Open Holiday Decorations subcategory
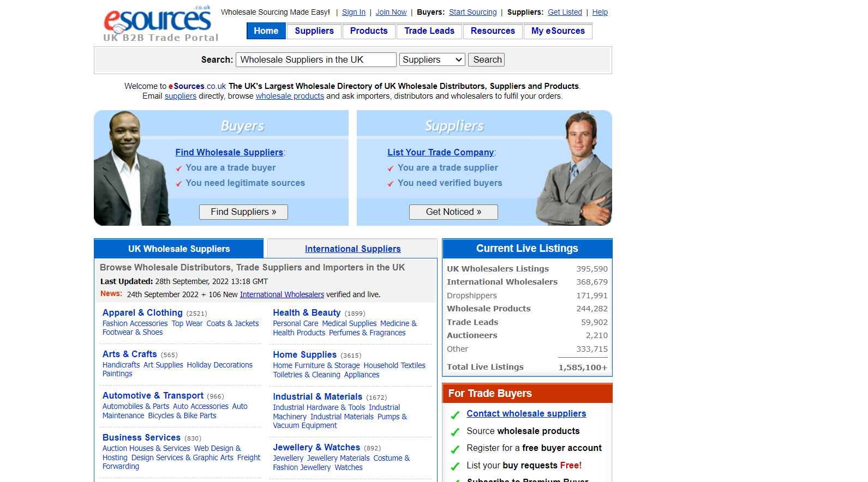 pyautogui.click(x=220, y=365)
